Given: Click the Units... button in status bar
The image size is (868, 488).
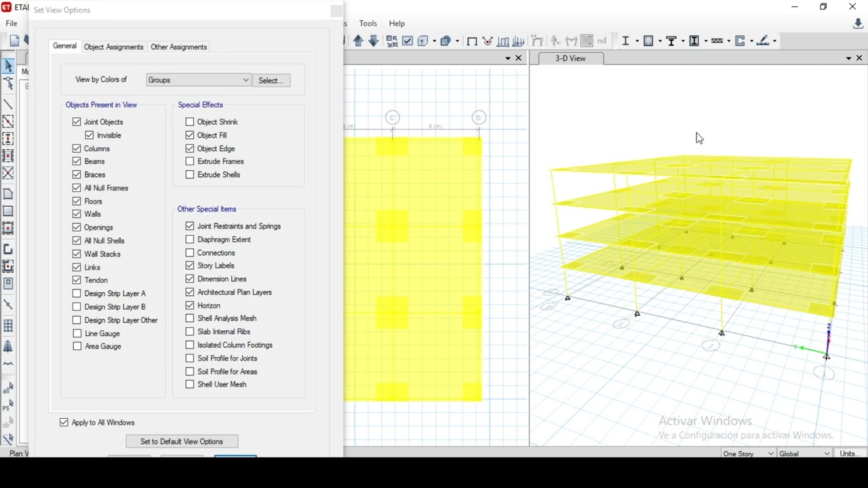Looking at the screenshot, I should tap(850, 453).
